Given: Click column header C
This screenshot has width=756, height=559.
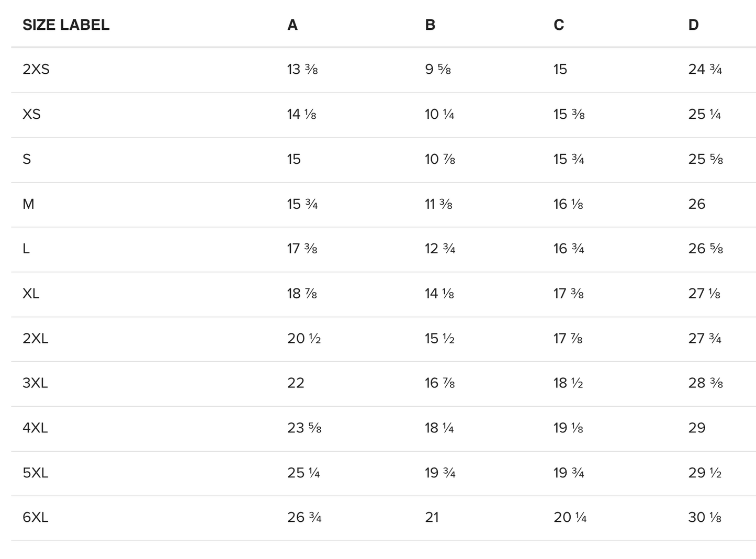Looking at the screenshot, I should [559, 25].
